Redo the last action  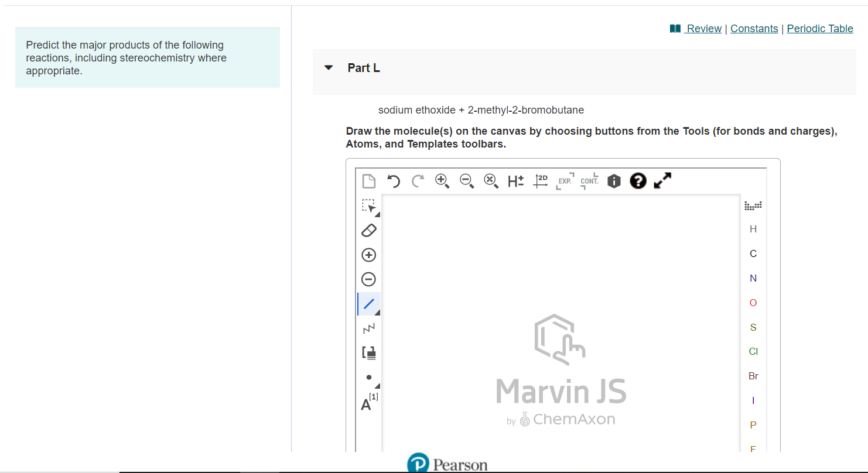tap(418, 181)
